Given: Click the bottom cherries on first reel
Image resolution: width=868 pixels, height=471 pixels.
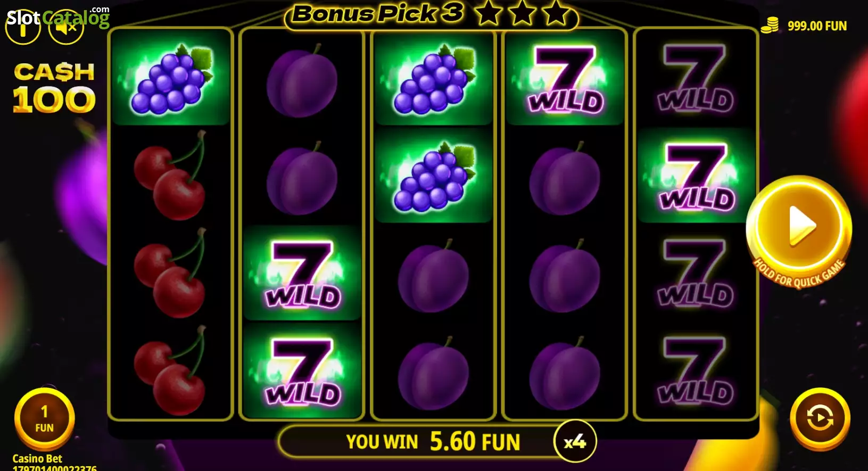Looking at the screenshot, I should [x=170, y=371].
